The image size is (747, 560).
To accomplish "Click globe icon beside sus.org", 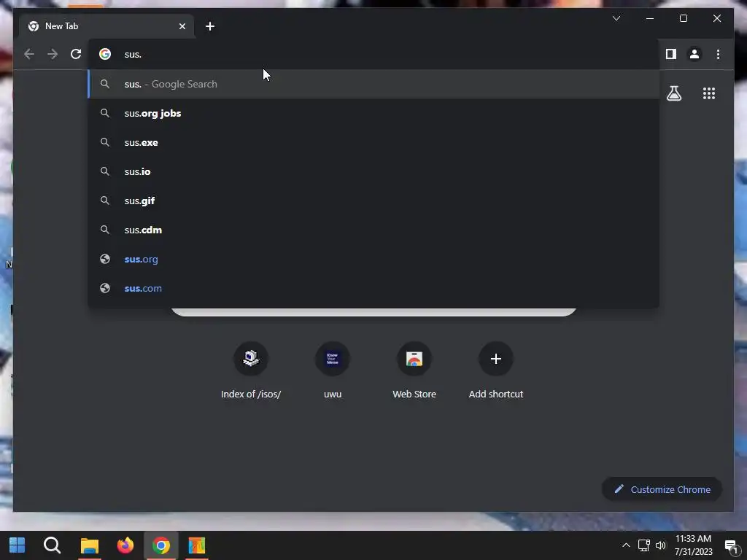I will point(105,259).
